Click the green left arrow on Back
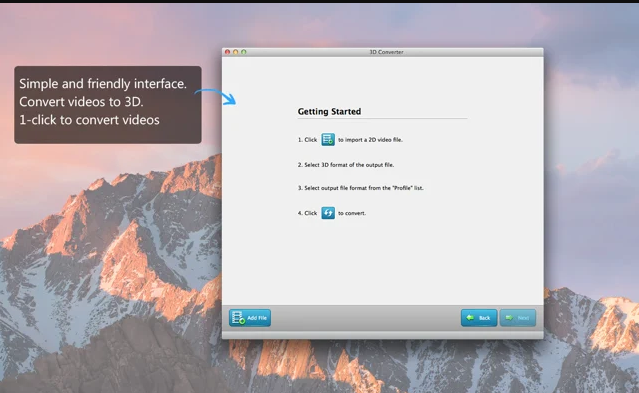639x393 pixels. tap(470, 318)
